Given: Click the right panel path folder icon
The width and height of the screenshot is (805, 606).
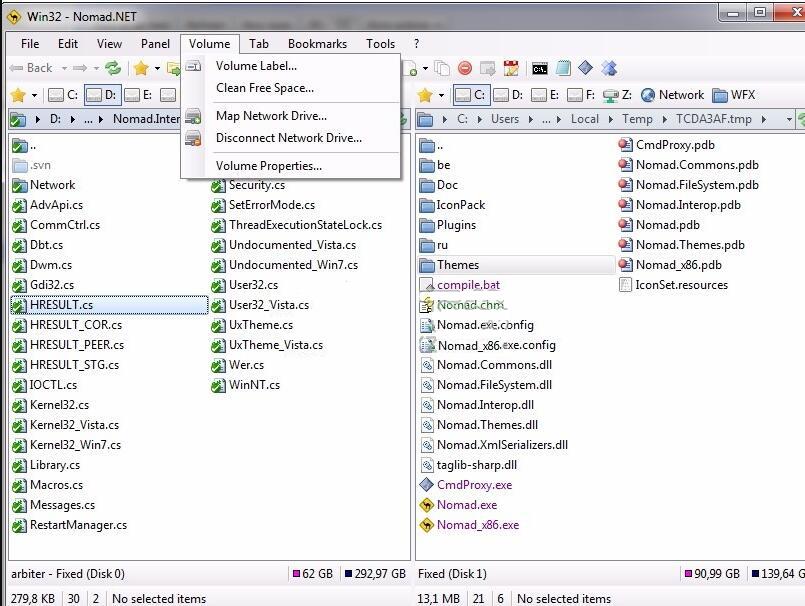Looking at the screenshot, I should pos(425,119).
